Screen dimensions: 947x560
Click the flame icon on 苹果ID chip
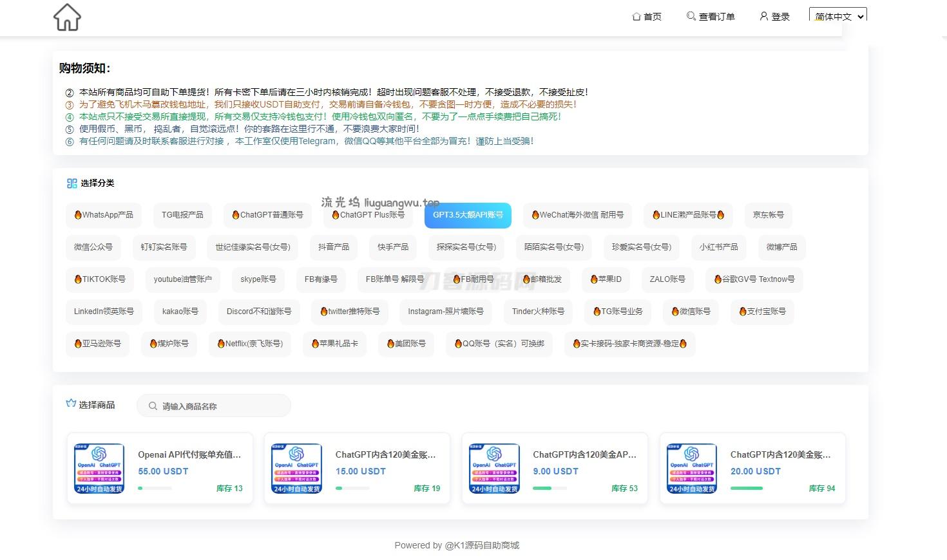pos(594,279)
